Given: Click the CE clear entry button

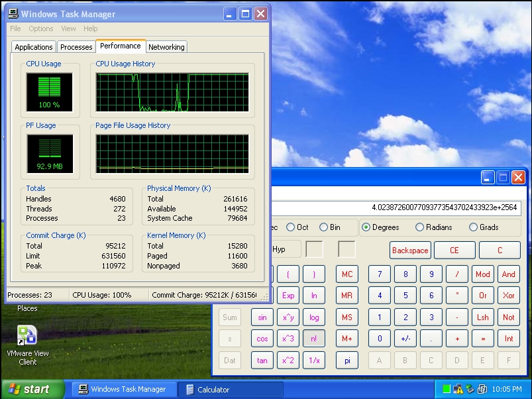Looking at the screenshot, I should click(x=454, y=251).
